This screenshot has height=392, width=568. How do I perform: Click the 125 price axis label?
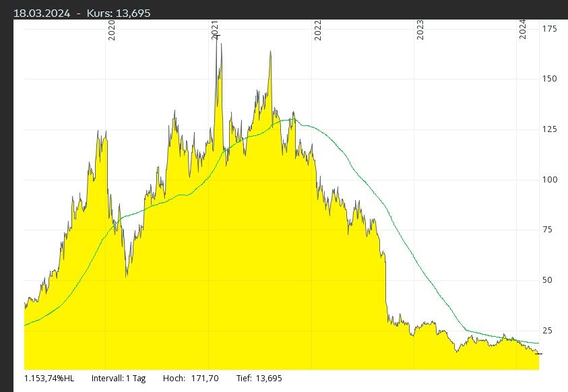tap(548, 129)
